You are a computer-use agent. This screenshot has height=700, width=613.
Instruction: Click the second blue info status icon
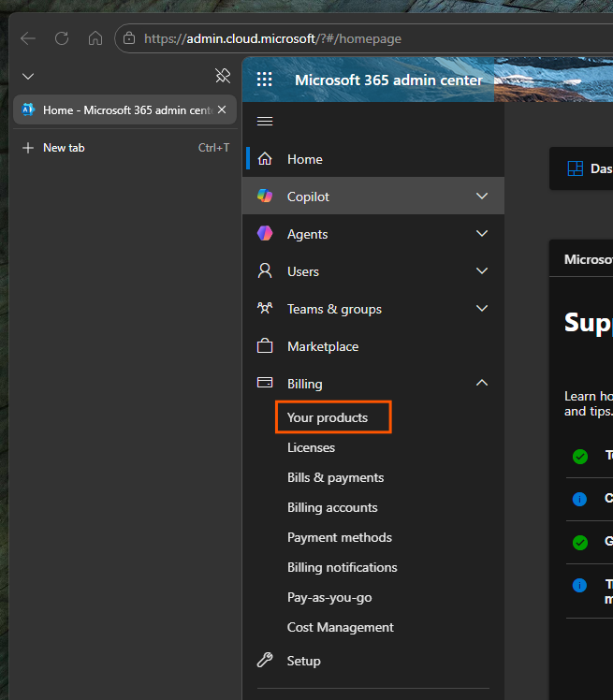click(x=579, y=585)
